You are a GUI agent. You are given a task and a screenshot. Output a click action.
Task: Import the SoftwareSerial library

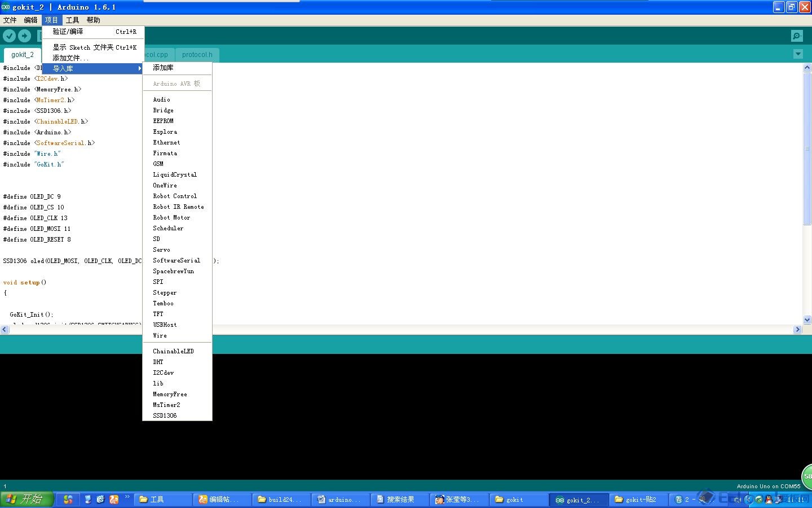(x=177, y=260)
